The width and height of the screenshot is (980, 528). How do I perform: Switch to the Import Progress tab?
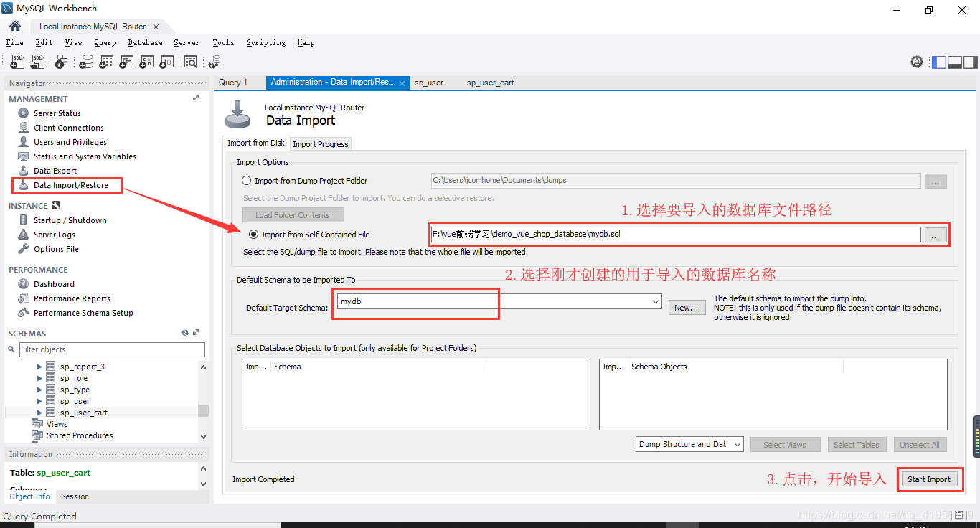click(321, 144)
